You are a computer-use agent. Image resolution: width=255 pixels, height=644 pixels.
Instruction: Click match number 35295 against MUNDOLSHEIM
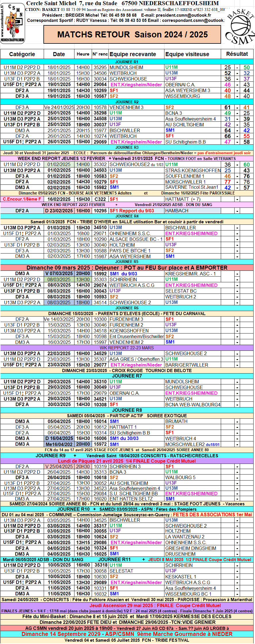tap(100, 67)
